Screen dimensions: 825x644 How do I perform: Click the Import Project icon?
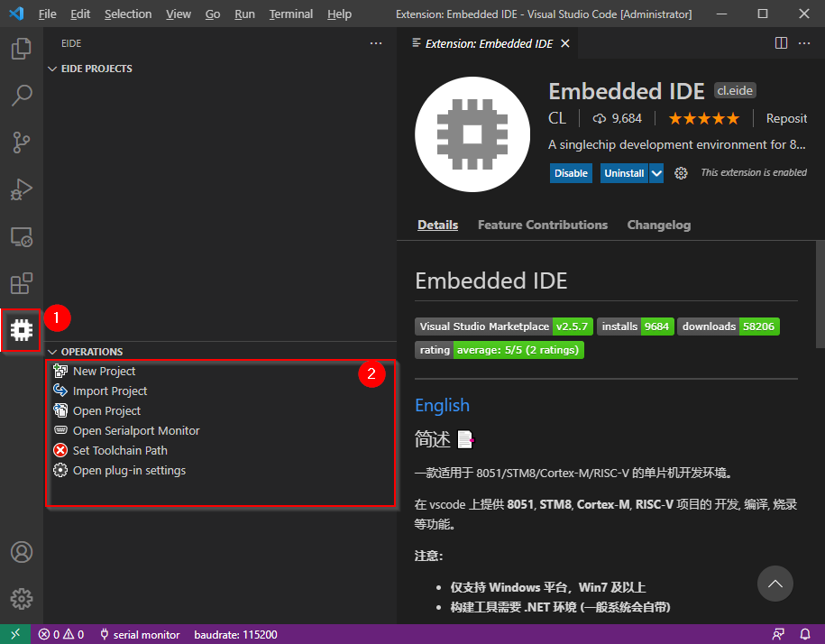coord(60,391)
